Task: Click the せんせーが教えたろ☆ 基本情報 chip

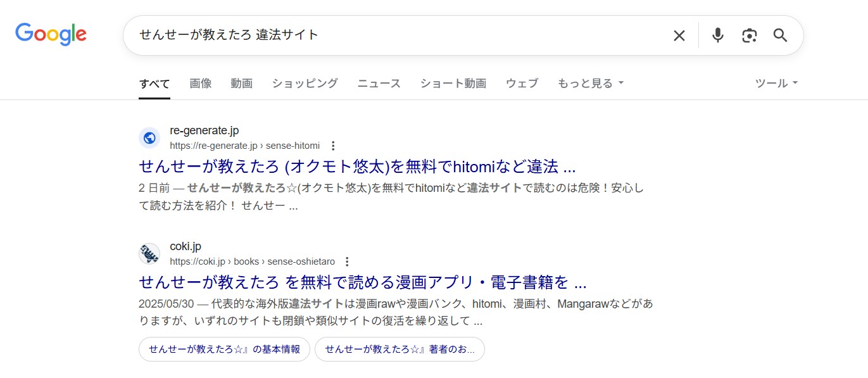Action: tap(223, 349)
